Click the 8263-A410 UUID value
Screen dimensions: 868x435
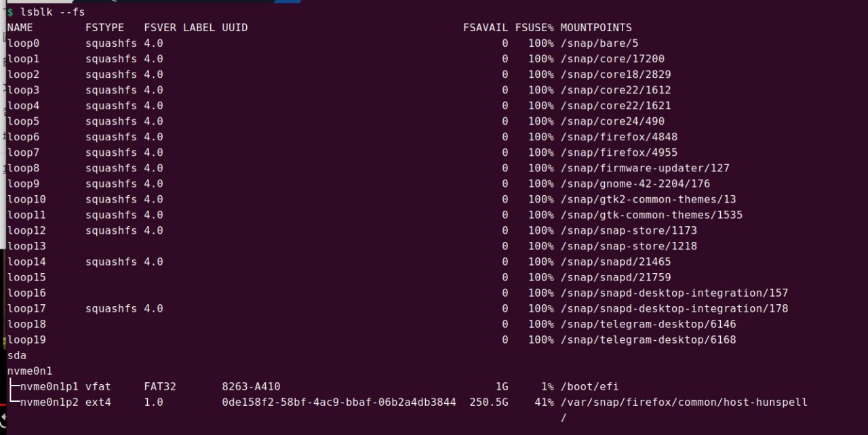[x=251, y=386]
